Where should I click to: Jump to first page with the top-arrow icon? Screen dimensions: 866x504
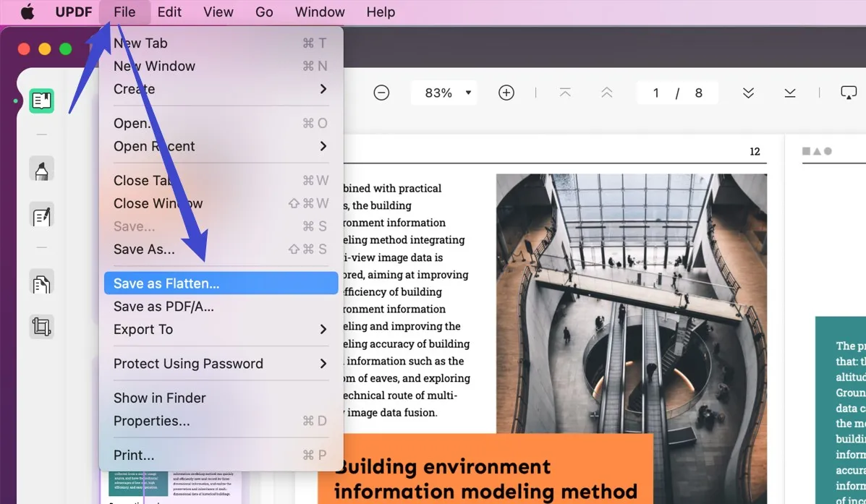click(565, 93)
